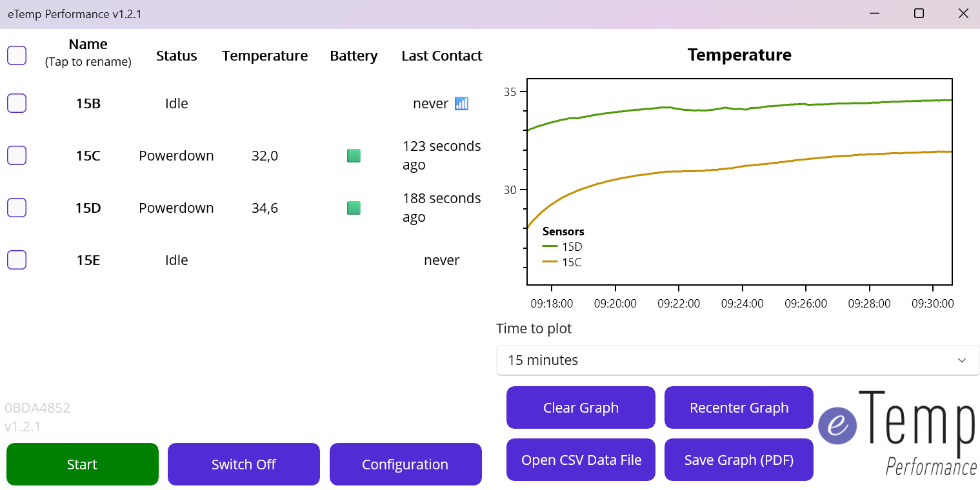Image resolution: width=980 pixels, height=490 pixels.
Task: Maximize the eTemp Performance window
Action: pyautogui.click(x=919, y=14)
